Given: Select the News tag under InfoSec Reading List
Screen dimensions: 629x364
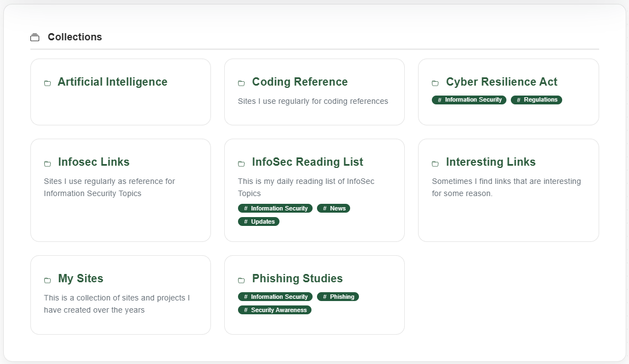Looking at the screenshot, I should tap(334, 208).
